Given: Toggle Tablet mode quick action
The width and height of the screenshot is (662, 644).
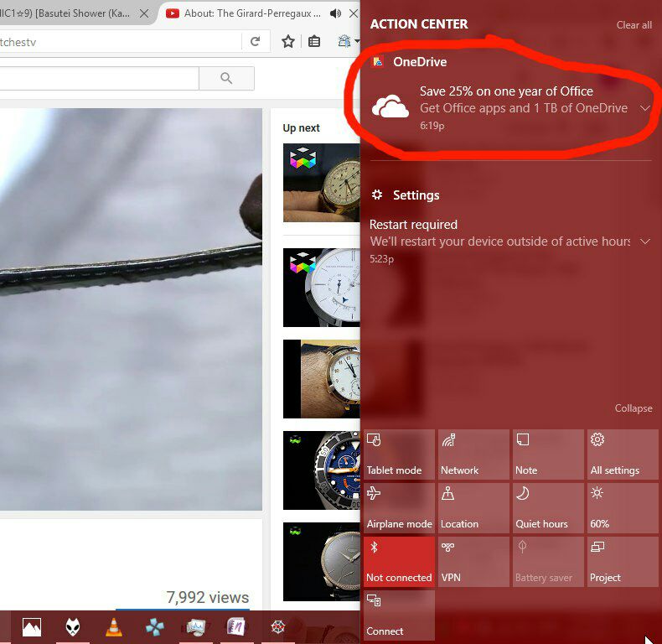Looking at the screenshot, I should [399, 454].
